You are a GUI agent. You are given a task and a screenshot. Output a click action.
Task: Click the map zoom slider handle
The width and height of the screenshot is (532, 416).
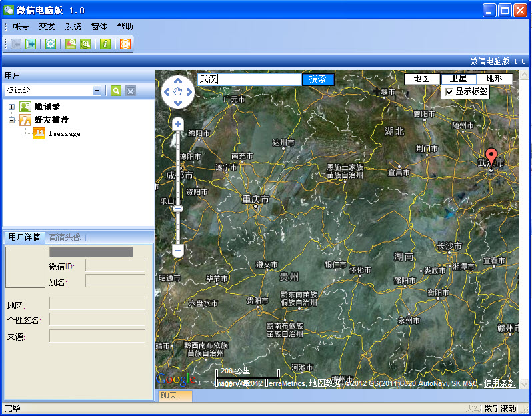178,209
